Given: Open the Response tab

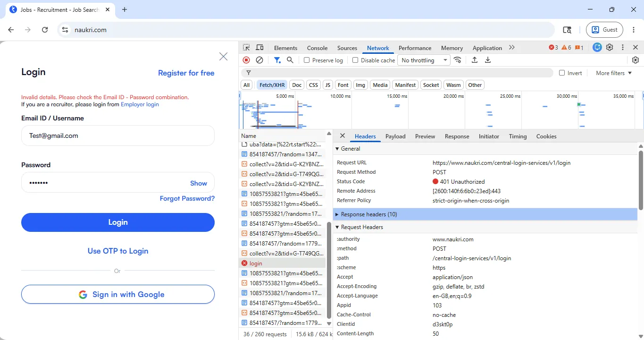Looking at the screenshot, I should click(x=457, y=136).
